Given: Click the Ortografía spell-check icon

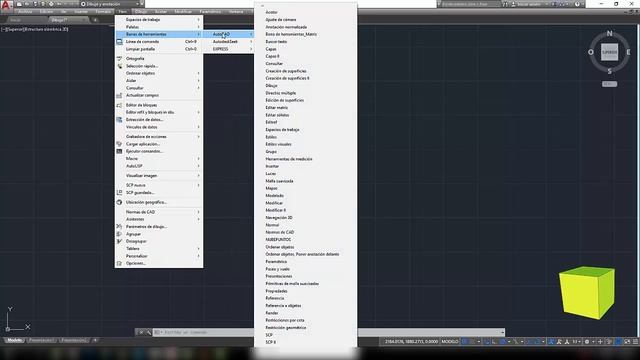Looking at the screenshot, I should (119, 59).
